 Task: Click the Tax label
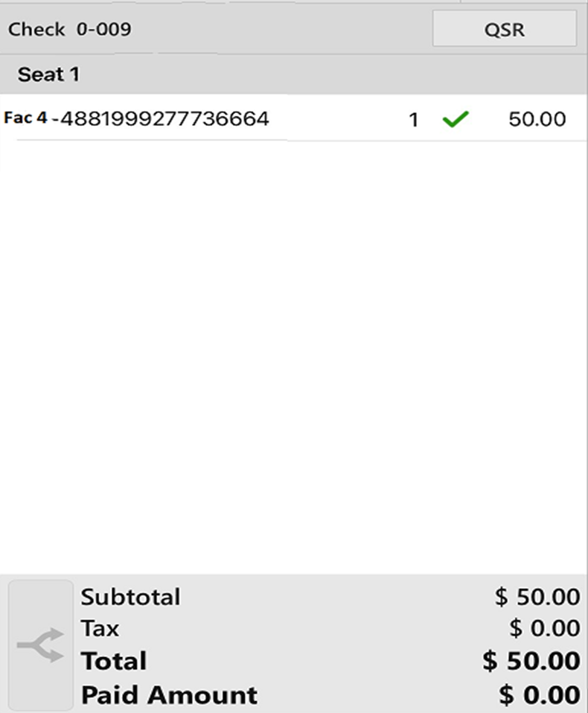[x=100, y=629]
